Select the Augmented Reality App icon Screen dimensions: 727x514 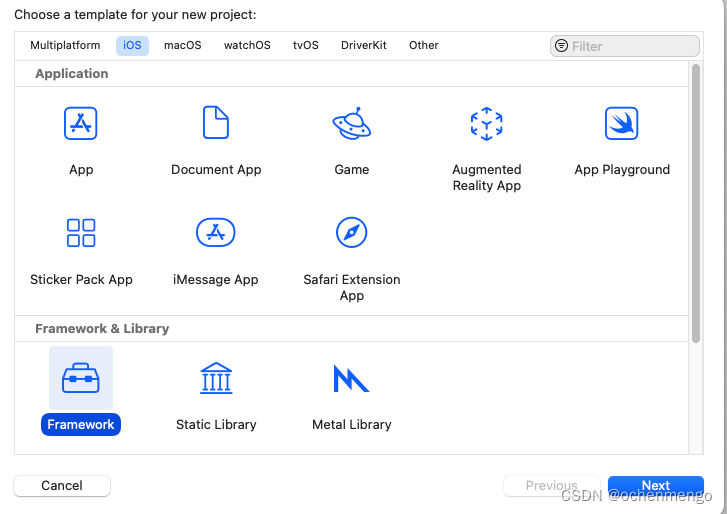[486, 123]
